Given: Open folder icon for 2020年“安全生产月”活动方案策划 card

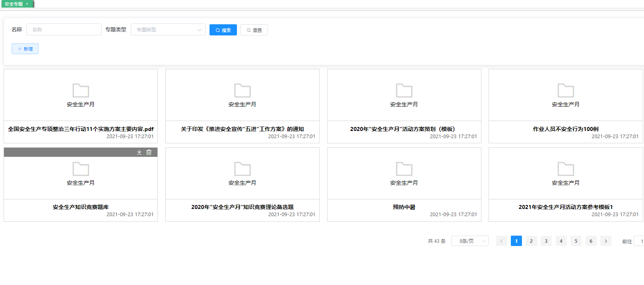Looking at the screenshot, I should [404, 90].
